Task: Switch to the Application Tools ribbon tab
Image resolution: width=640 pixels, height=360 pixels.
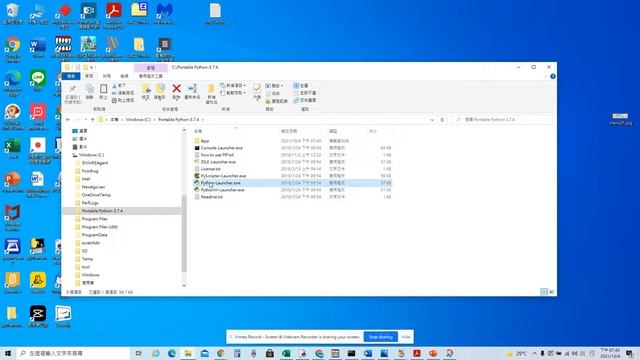Action: coord(151,76)
